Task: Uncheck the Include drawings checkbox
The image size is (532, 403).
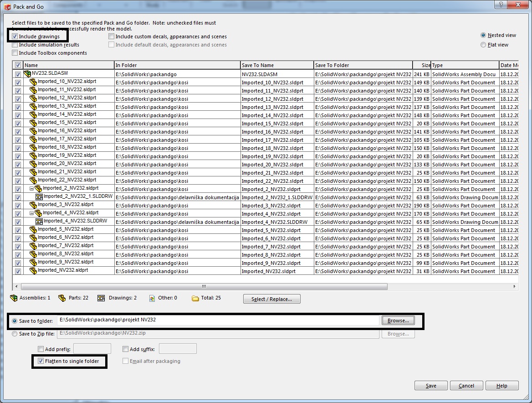Action: (15, 36)
